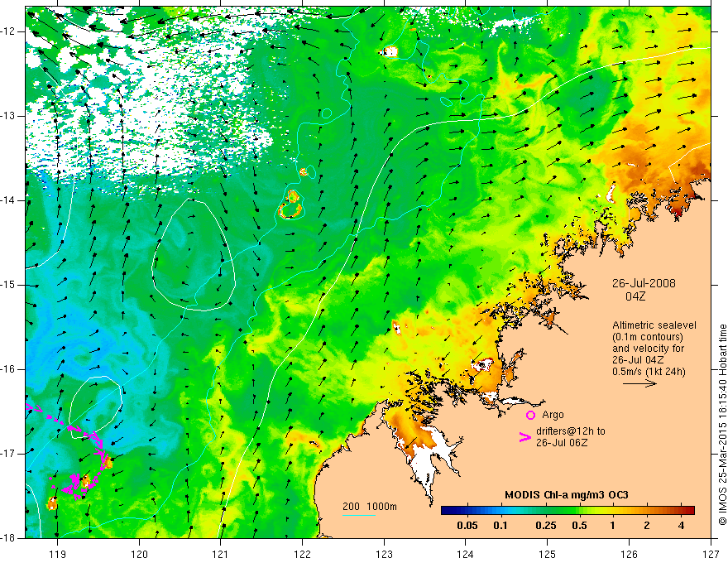Click the -14 latitude axis label
The image size is (728, 563).
coord(9,200)
